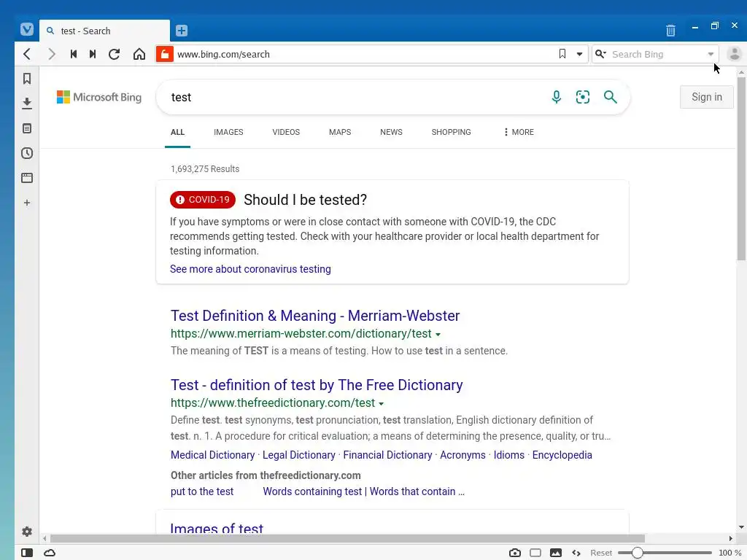
Task: Expand thefreedictionary result URL arrow
Action: tap(381, 404)
